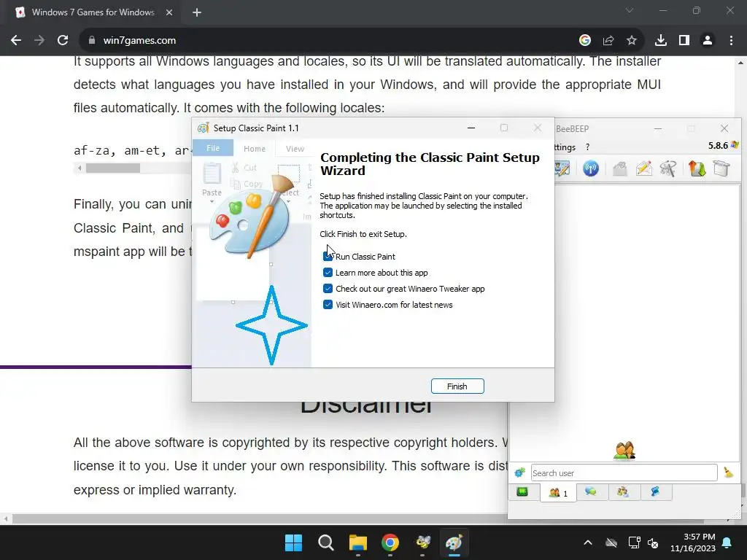747x560 pixels.
Task: Open Chrome profile avatar icon
Action: [x=708, y=41]
